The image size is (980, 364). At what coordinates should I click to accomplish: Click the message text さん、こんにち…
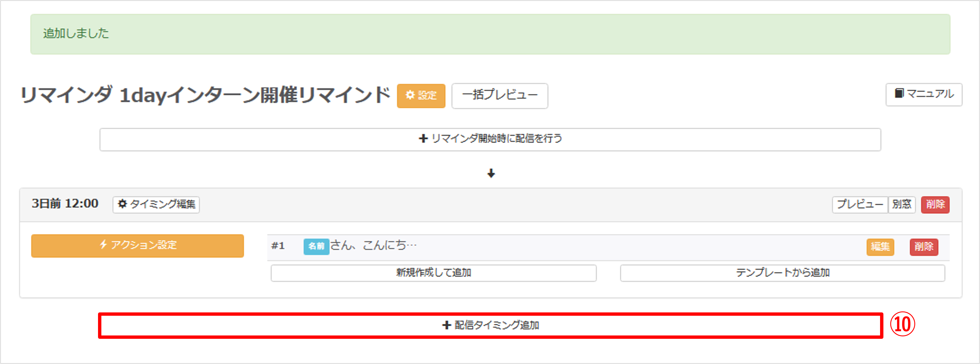tap(374, 245)
